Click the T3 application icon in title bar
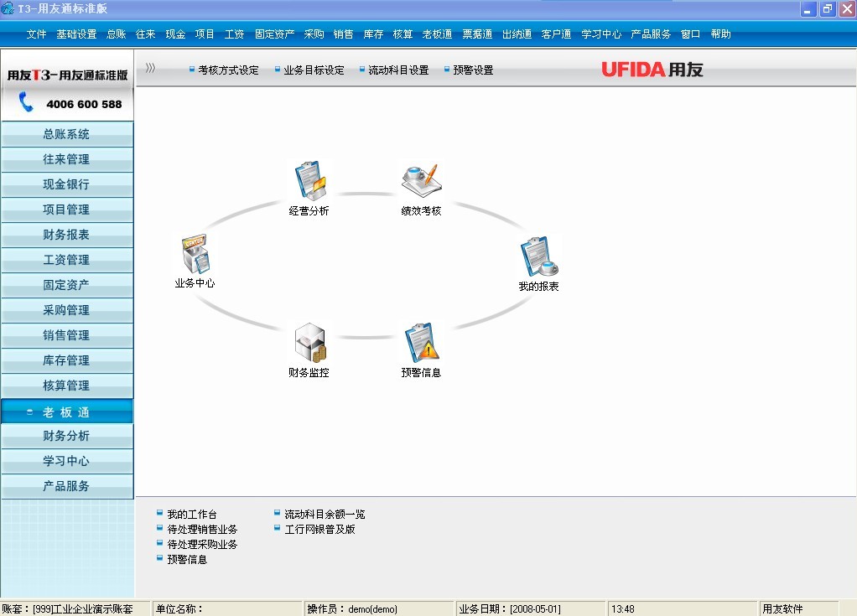 tap(8, 8)
